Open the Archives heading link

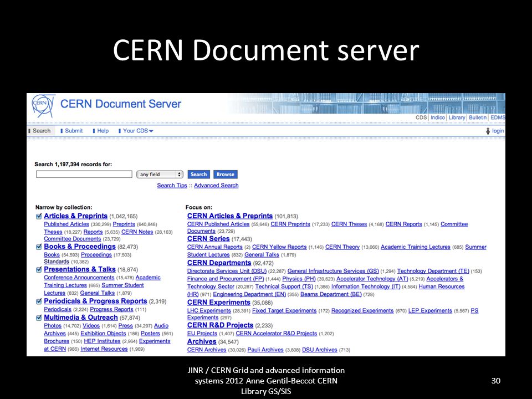[202, 342]
